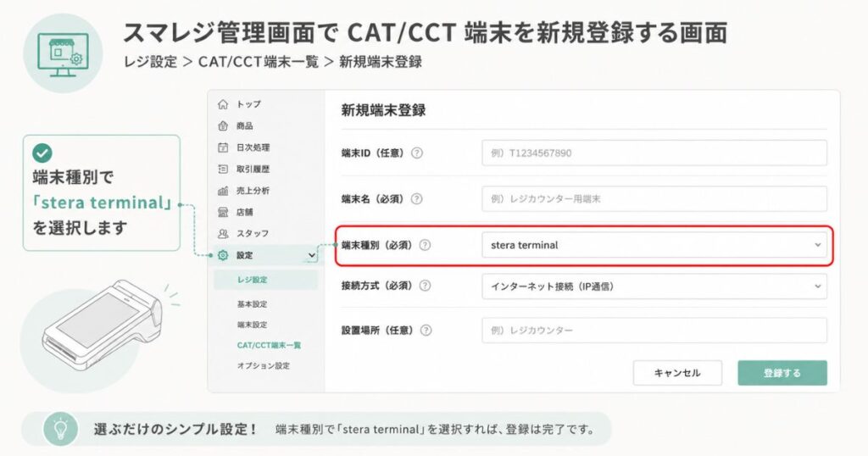
Task: Click the product bag icon beside 商品
Action: pos(223,125)
